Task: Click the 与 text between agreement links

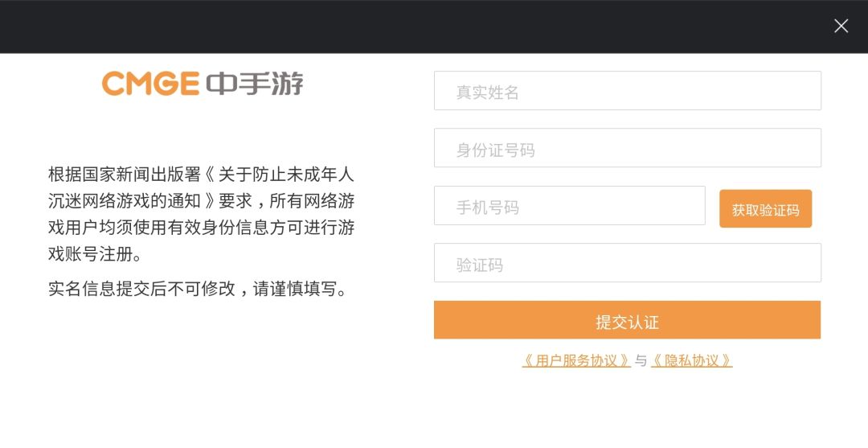Action: (641, 361)
